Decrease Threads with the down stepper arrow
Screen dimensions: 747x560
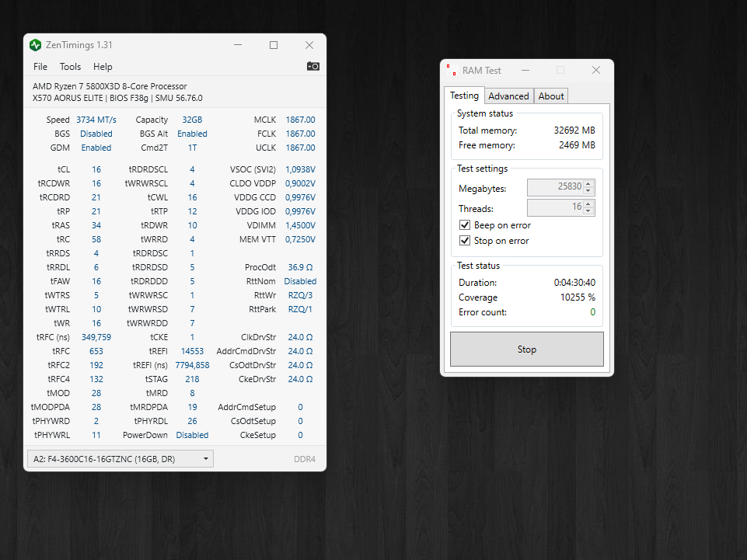(x=589, y=211)
